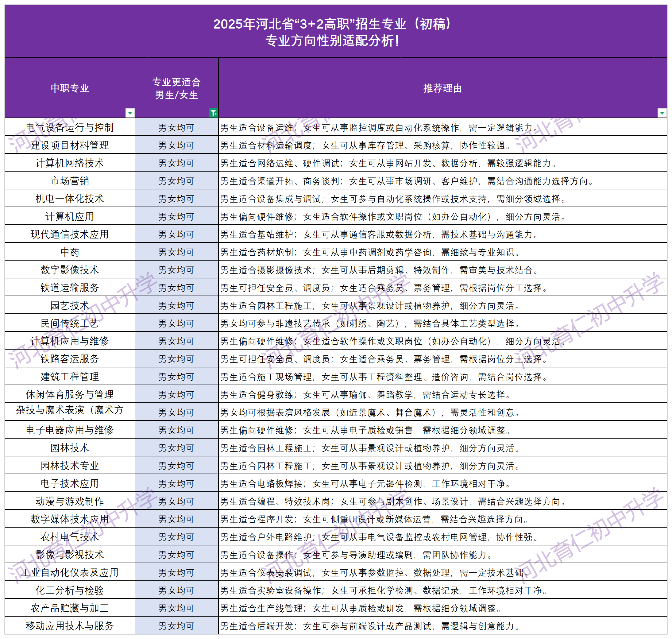Select cell 计算机应用

70,216
